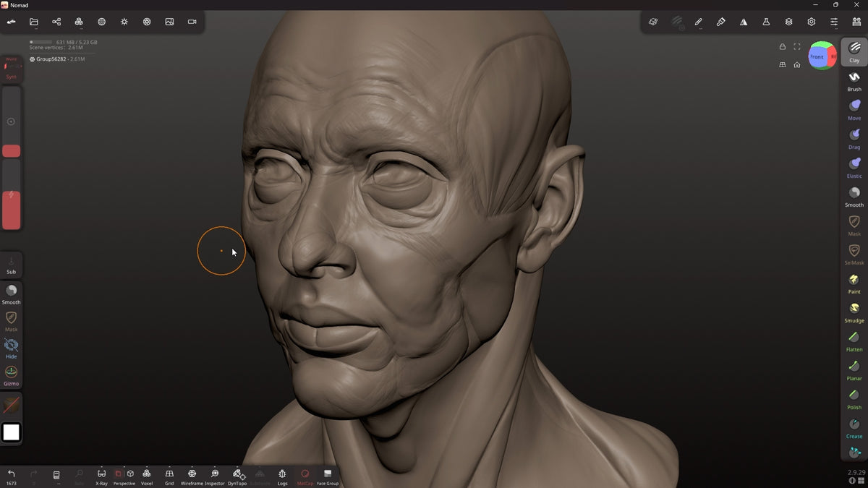
Task: Open the white color swatch picker
Action: (x=12, y=432)
